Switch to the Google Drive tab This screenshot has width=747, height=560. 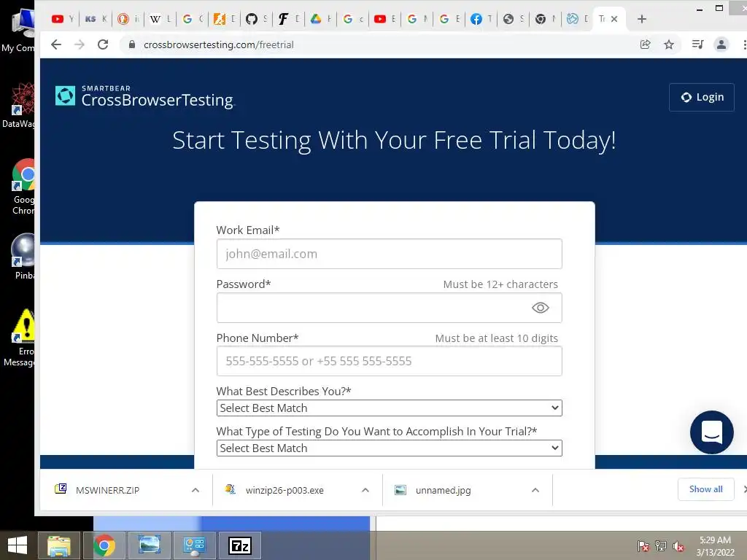click(321, 19)
